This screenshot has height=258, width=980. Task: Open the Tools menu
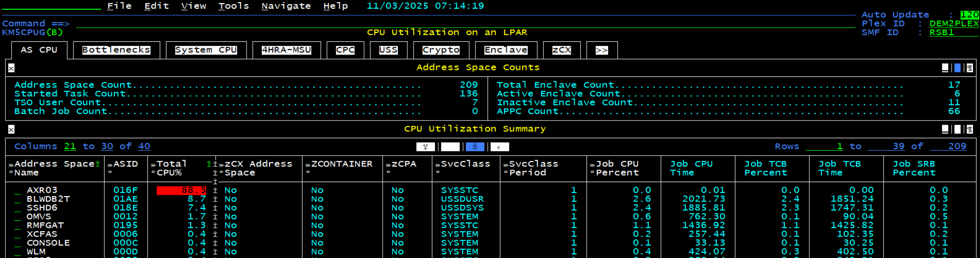coord(234,6)
